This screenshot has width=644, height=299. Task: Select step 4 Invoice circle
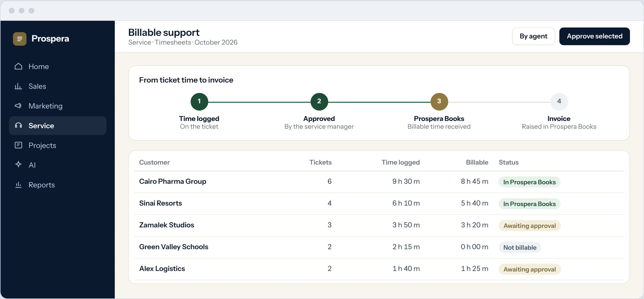[559, 102]
